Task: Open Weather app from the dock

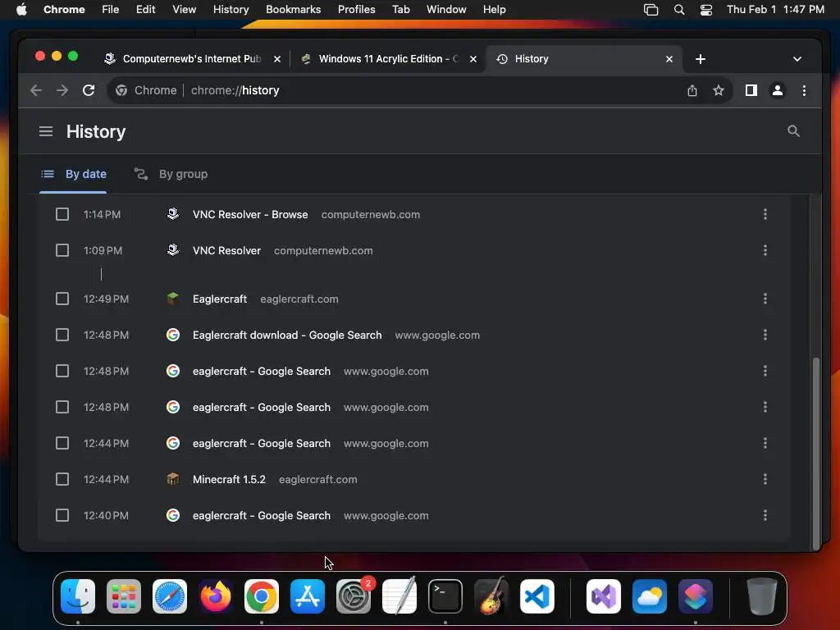Action: pyautogui.click(x=650, y=596)
